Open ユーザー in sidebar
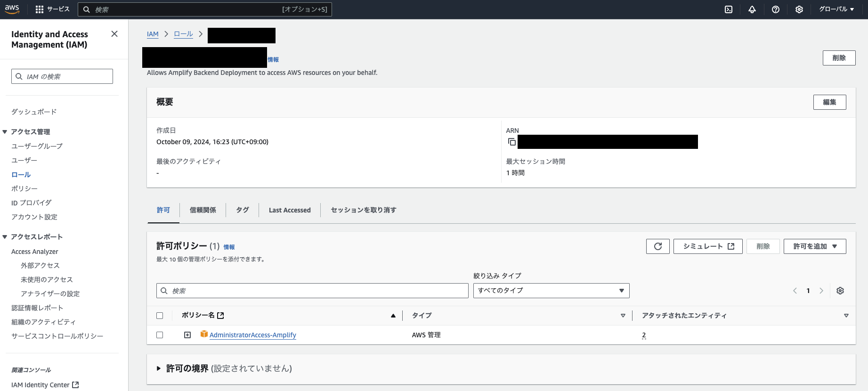 pyautogui.click(x=24, y=160)
